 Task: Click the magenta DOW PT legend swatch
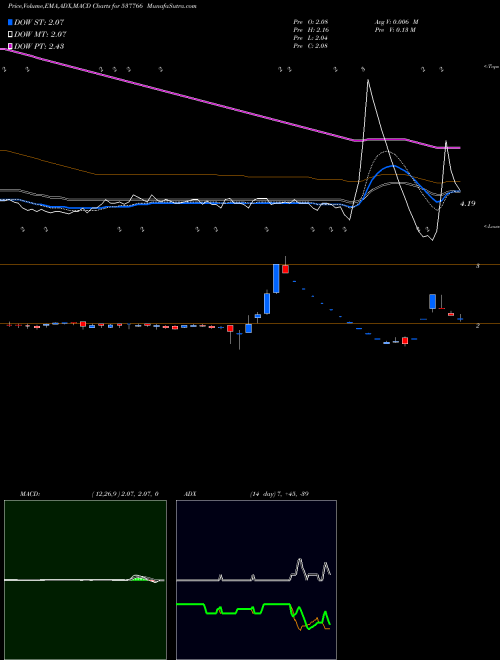(x=10, y=46)
